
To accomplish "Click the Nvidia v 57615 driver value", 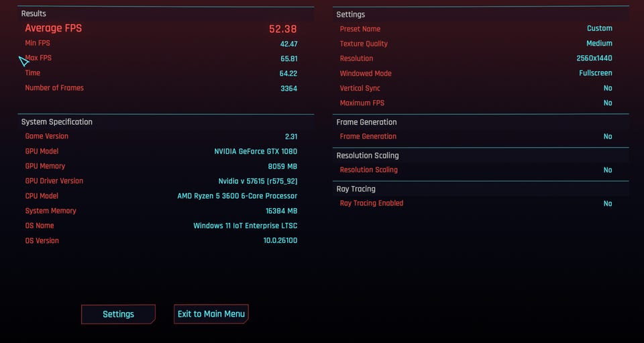I will (x=258, y=181).
